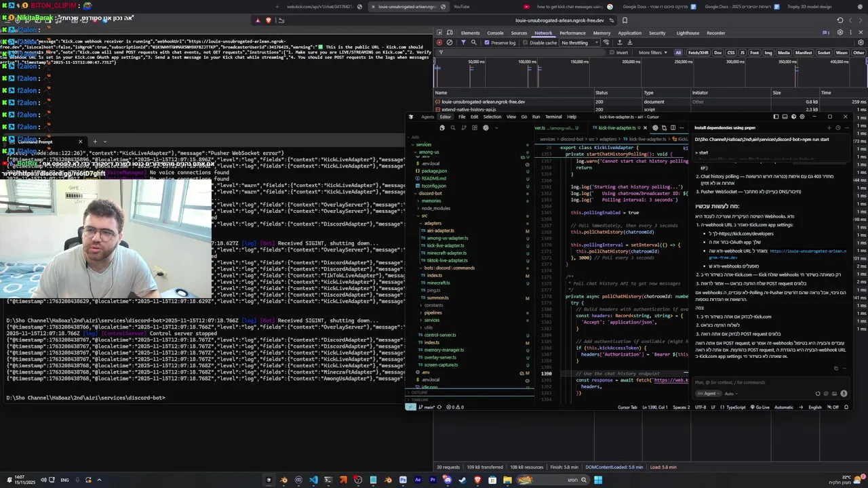Open network search magnifier in DevTools
This screenshot has width=868, height=488.
coord(473,42)
